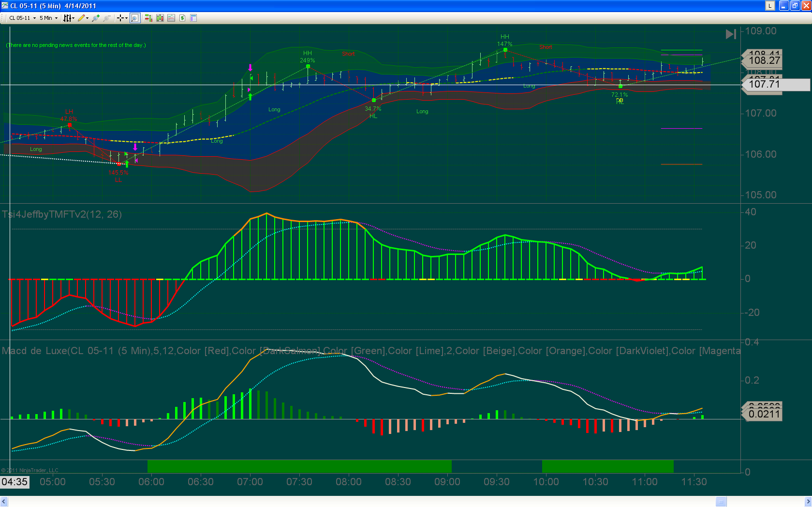Screen dimensions: 812x507
Task: Click the 07:00 time axis label
Action: 250,482
